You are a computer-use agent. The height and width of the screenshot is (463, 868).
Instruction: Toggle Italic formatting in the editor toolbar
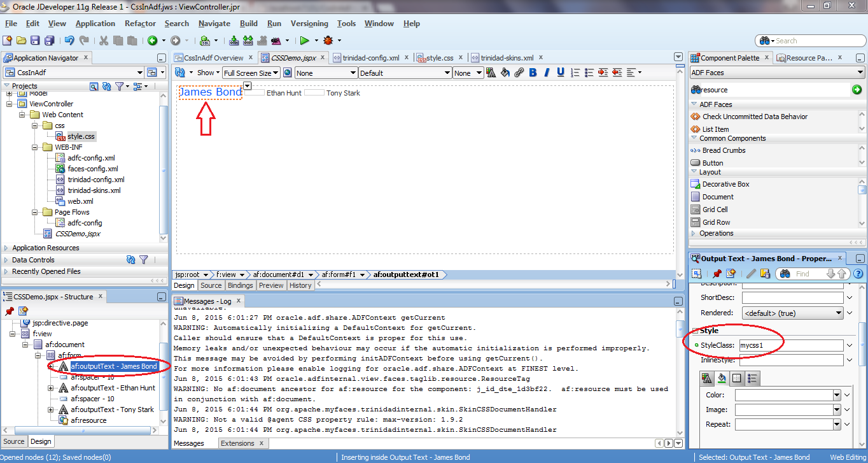coord(547,73)
